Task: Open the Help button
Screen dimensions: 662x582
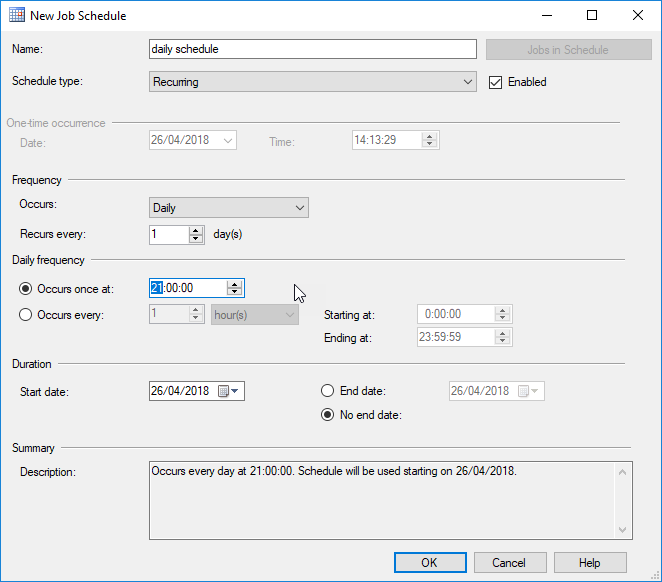Action: coord(590,562)
